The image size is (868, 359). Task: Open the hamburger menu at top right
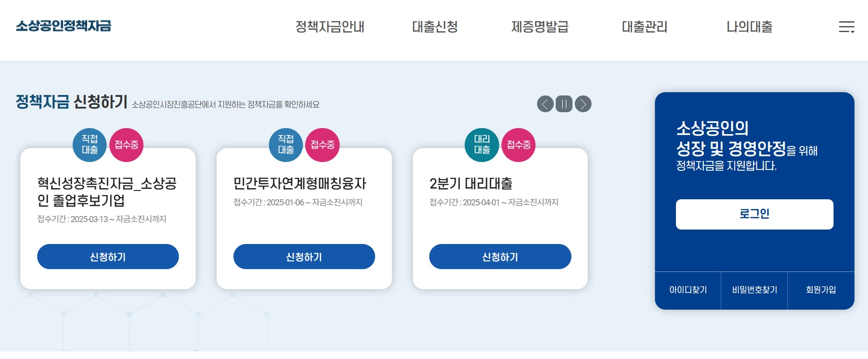pyautogui.click(x=847, y=27)
